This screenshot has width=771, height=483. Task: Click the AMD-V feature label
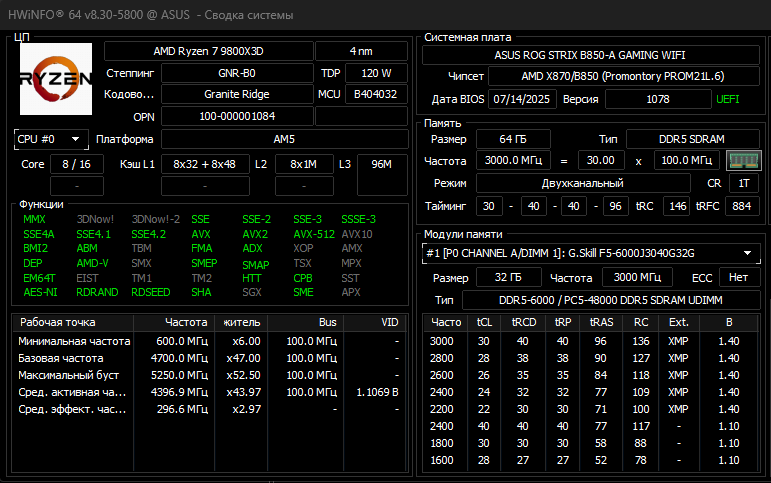tap(92, 263)
